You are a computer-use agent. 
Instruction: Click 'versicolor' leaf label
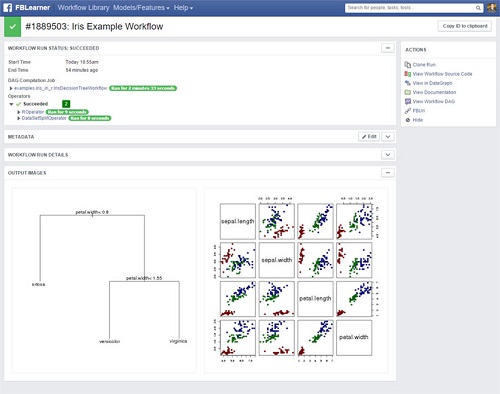[x=110, y=341]
